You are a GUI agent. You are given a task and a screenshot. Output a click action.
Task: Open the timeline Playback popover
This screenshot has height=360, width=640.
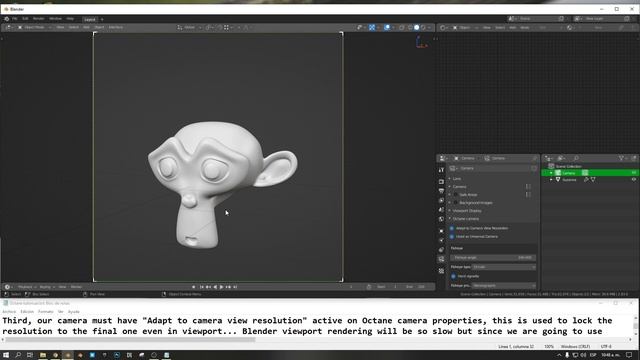pyautogui.click(x=27, y=287)
